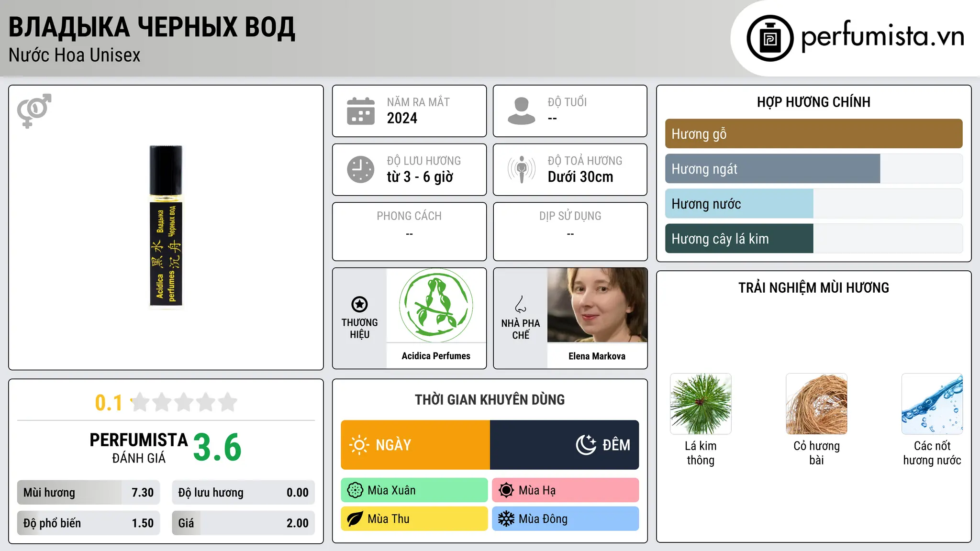Click the Mùa Xuân season button
This screenshot has width=980, height=551.
coord(414,490)
